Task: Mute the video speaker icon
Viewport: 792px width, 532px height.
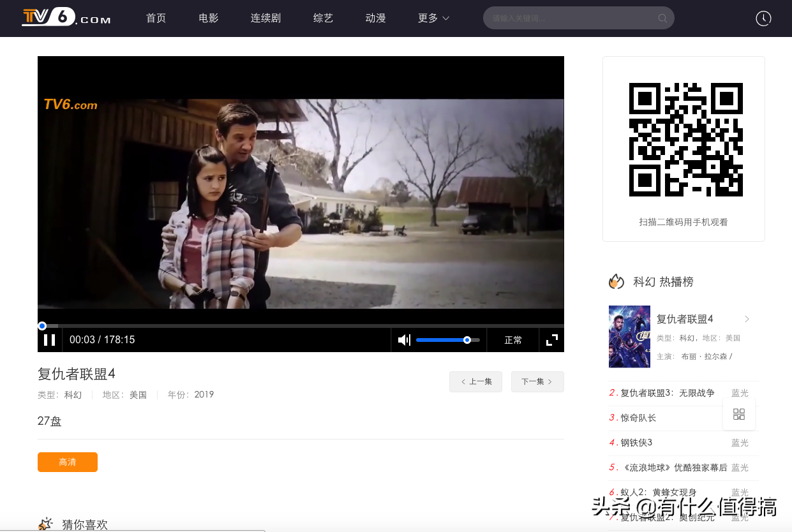Action: pos(403,340)
